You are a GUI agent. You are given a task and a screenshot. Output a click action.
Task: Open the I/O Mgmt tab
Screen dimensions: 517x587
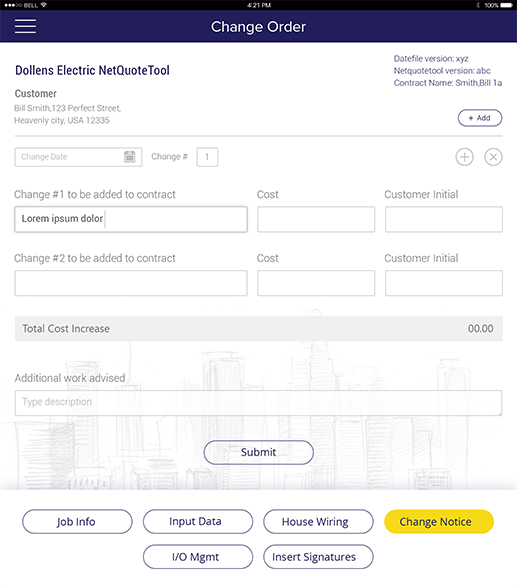[x=198, y=557]
